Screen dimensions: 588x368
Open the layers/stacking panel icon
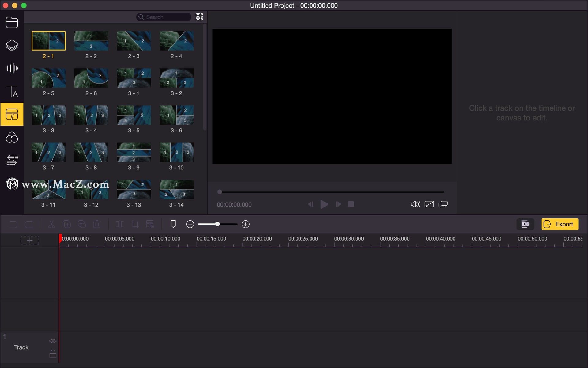[11, 45]
